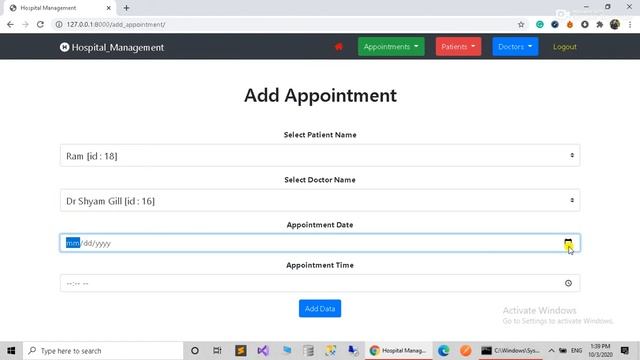Viewport: 640px width, 360px height.
Task: Click the Hospital_Management brand logo
Action: click(111, 47)
